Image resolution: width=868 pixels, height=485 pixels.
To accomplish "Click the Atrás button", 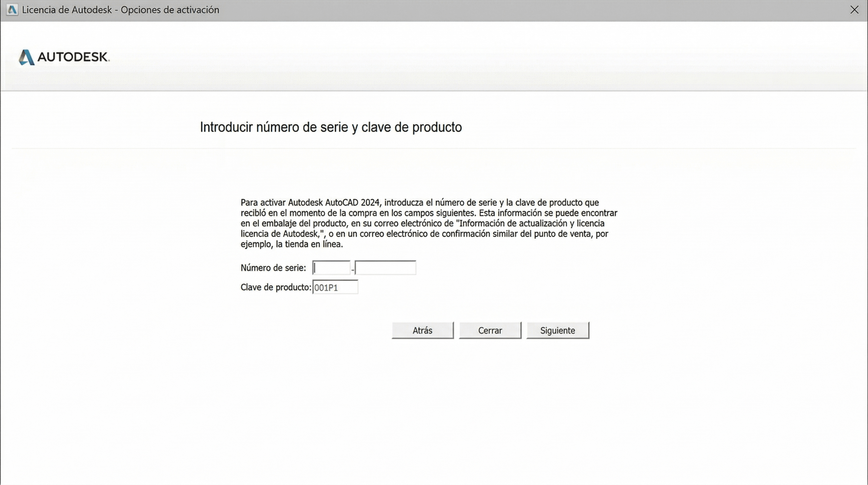I will 422,330.
